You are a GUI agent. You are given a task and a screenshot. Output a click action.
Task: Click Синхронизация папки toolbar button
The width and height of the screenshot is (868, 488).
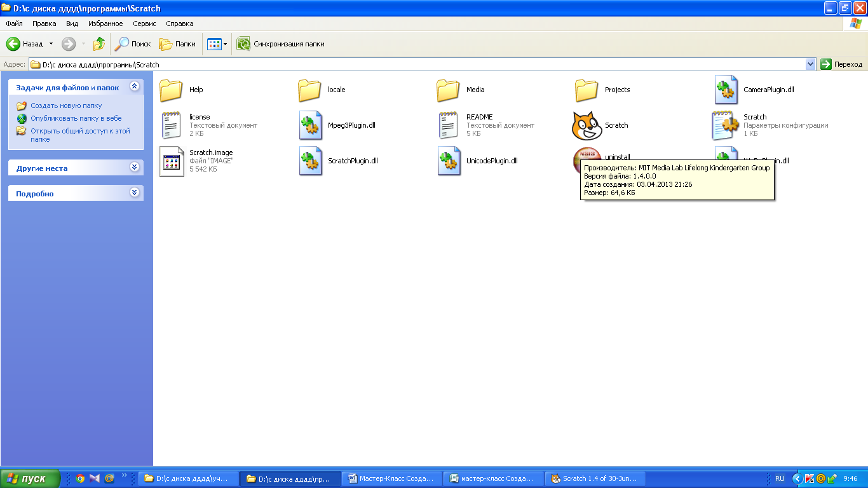(x=280, y=44)
